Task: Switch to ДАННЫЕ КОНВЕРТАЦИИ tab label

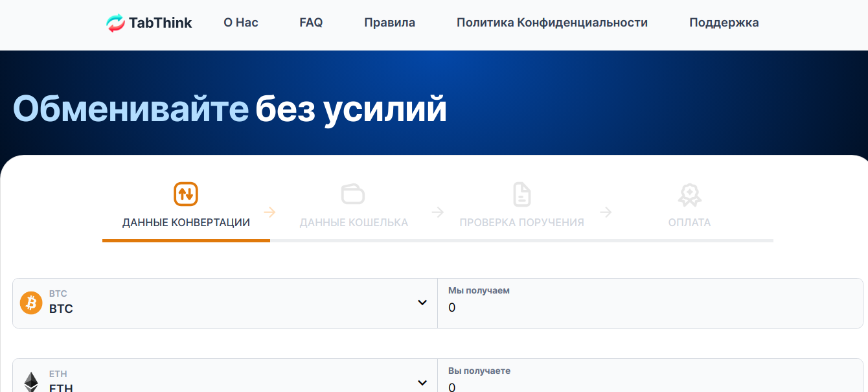Action: 186,223
